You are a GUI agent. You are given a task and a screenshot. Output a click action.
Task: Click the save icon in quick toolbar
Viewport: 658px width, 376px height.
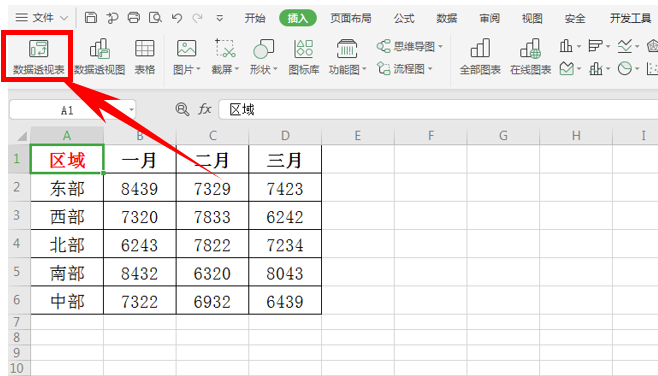91,18
